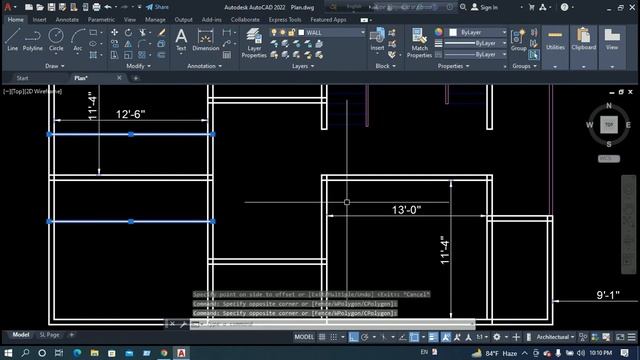
Task: Click Match Properties tool
Action: pos(419,43)
